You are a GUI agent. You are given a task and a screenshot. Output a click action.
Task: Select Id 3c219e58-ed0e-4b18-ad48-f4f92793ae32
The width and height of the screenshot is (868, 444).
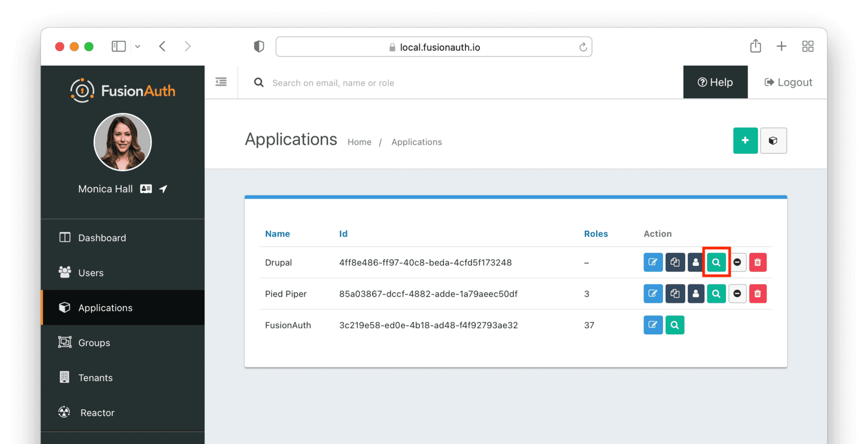point(429,326)
